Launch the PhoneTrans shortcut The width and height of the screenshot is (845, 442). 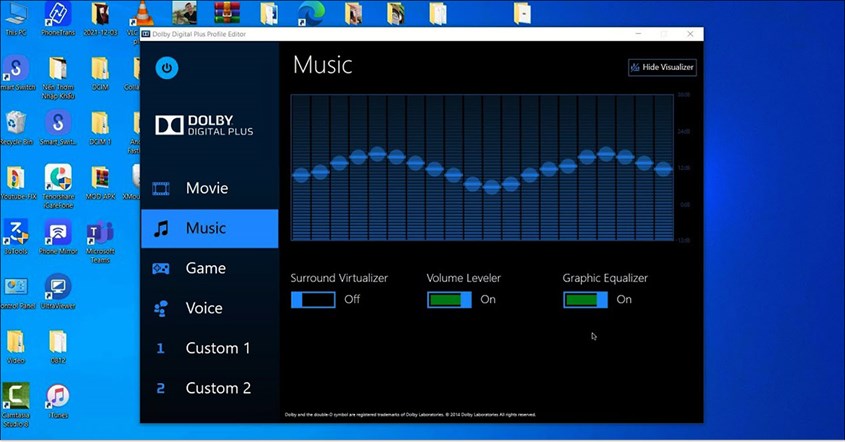pos(58,18)
